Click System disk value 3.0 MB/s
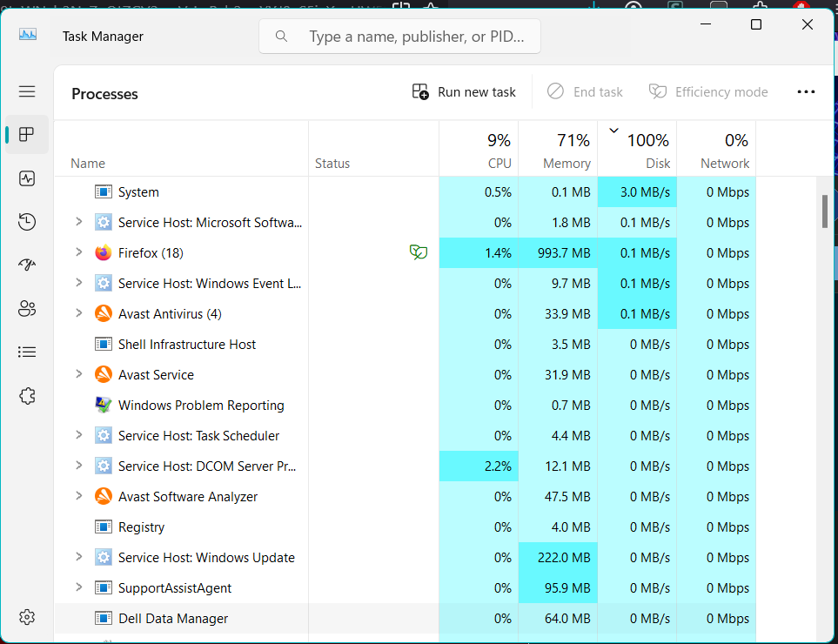The width and height of the screenshot is (838, 644). [645, 191]
